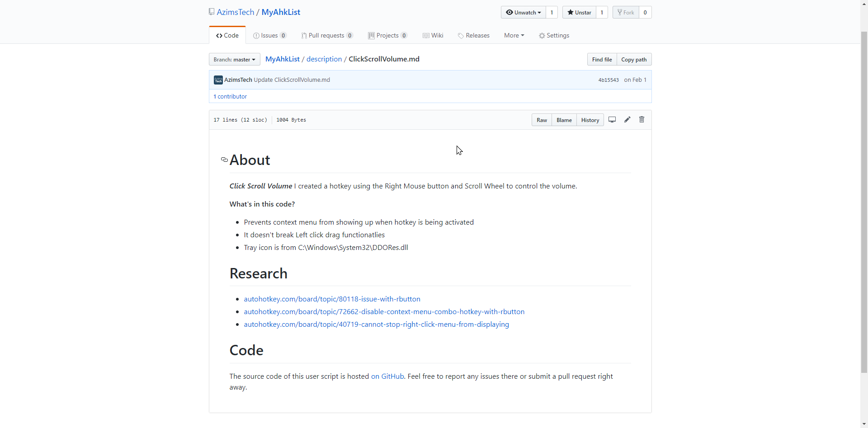Open the Issues tab
The width and height of the screenshot is (868, 428).
point(270,35)
